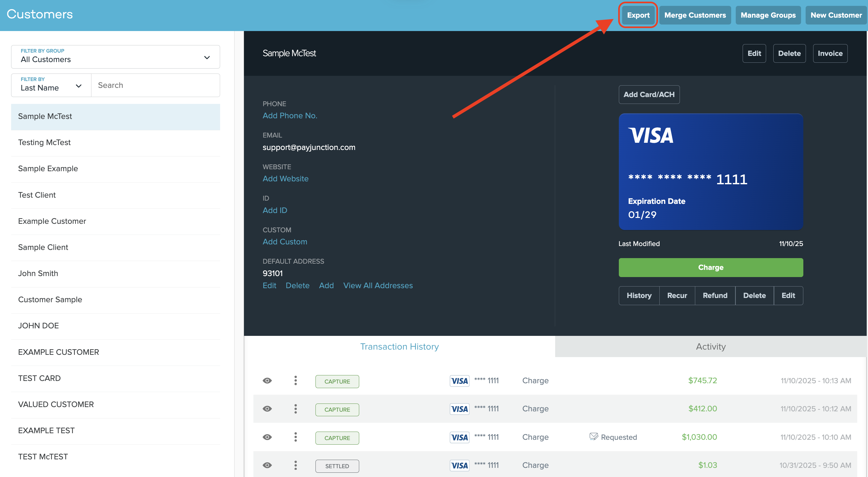The width and height of the screenshot is (868, 477).
Task: View details of the $745.72 transaction
Action: [x=267, y=381]
